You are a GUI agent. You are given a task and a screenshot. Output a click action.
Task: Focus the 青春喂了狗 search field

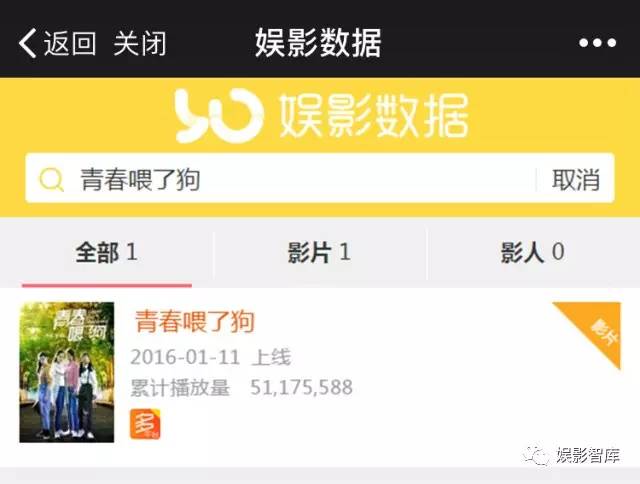pyautogui.click(x=280, y=178)
